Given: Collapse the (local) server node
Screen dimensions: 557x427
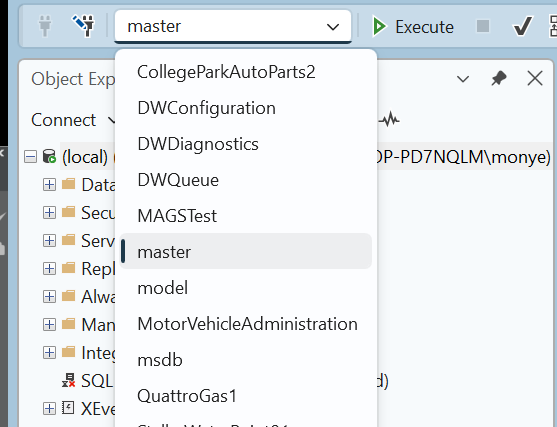Looking at the screenshot, I should click(30, 157).
